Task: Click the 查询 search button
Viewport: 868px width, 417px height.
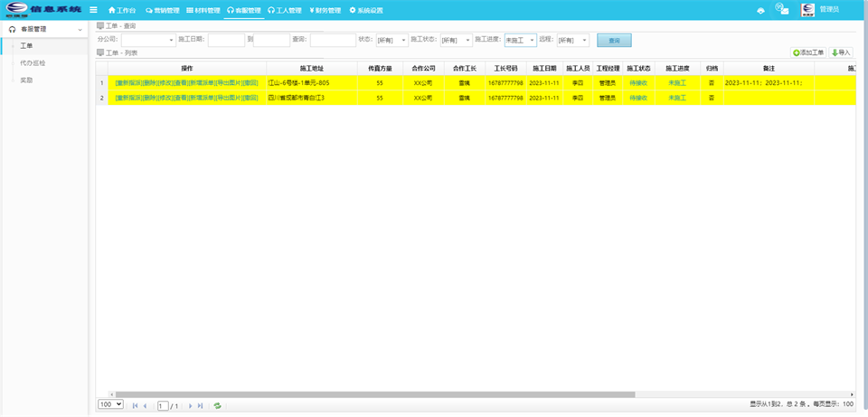Action: (x=614, y=41)
